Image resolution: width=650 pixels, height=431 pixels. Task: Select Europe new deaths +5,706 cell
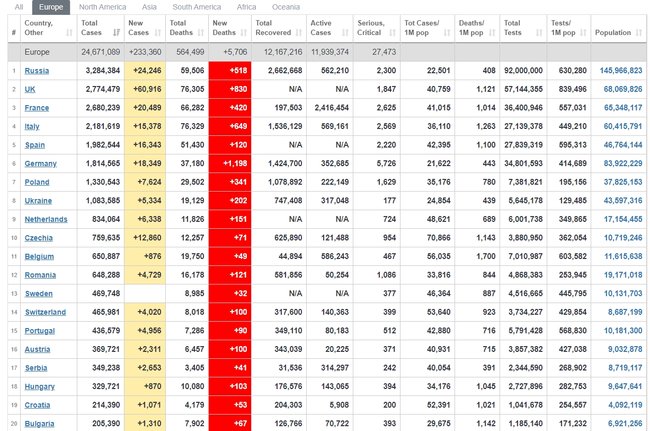point(230,52)
